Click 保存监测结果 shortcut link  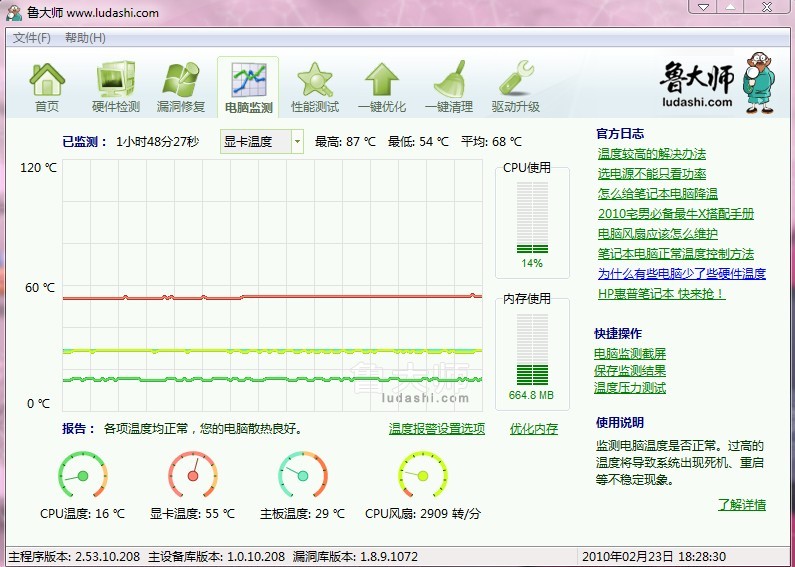pos(630,371)
